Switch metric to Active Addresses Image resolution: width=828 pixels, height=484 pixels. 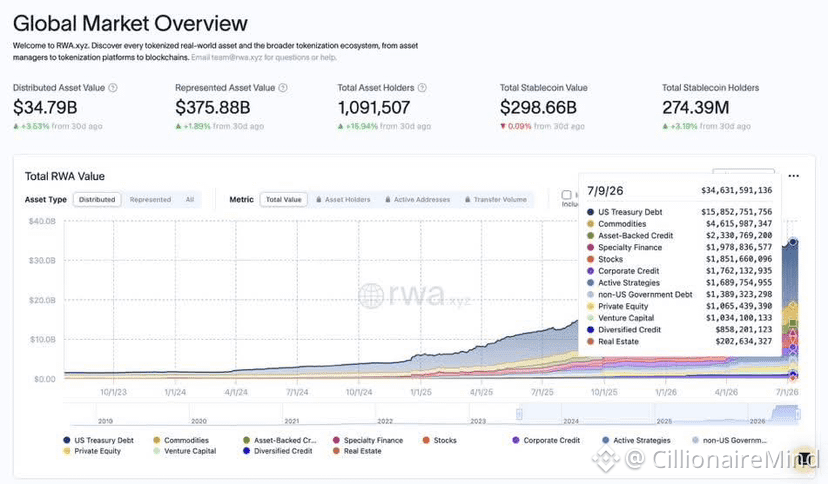(418, 200)
